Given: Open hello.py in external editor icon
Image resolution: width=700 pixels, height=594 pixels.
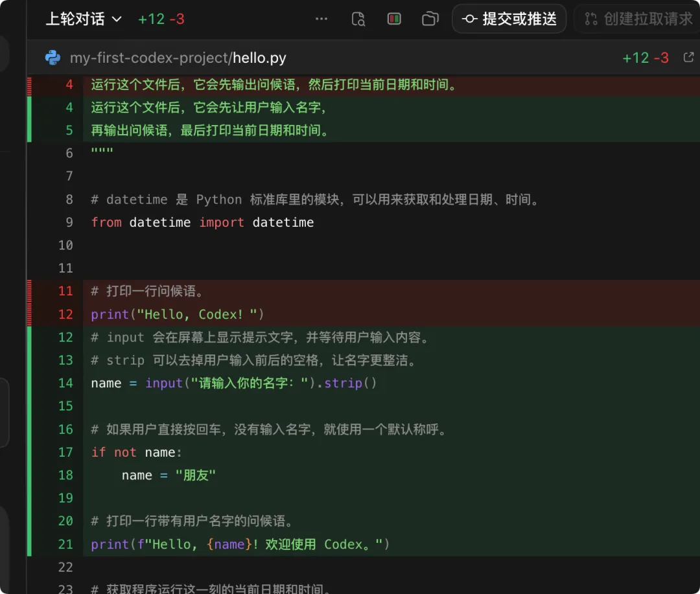Looking at the screenshot, I should click(688, 58).
